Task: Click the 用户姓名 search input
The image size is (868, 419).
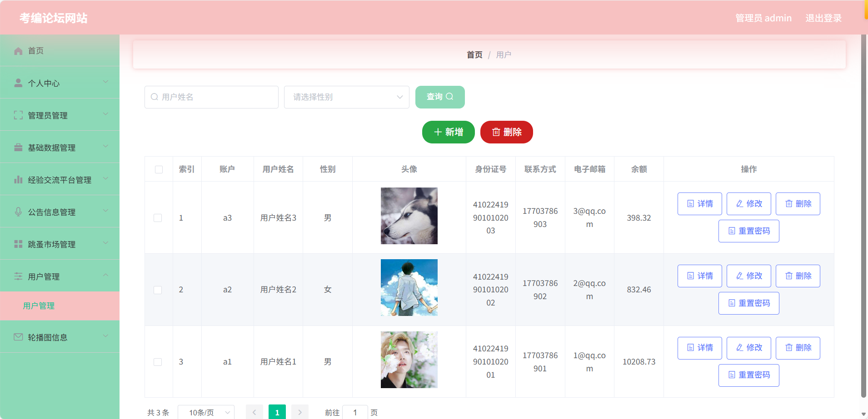Action: (x=211, y=97)
